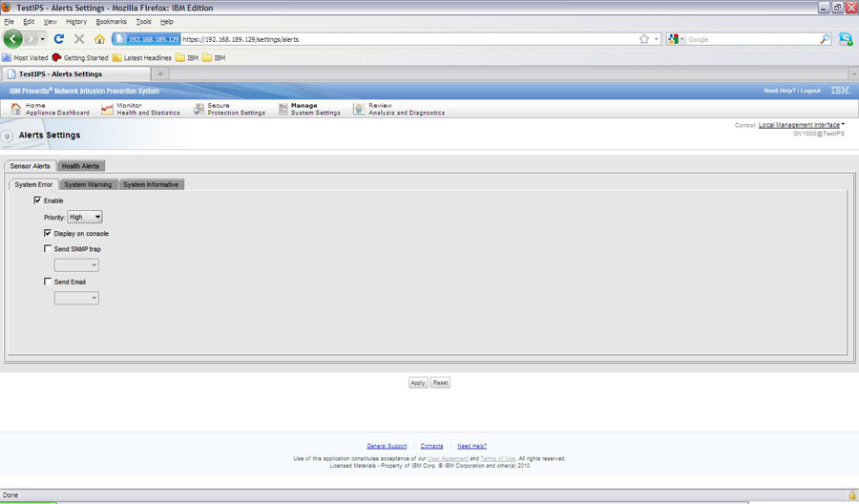Viewport: 859px width, 504px height.
Task: Open the second IBM bookmark folder
Action: click(214, 57)
